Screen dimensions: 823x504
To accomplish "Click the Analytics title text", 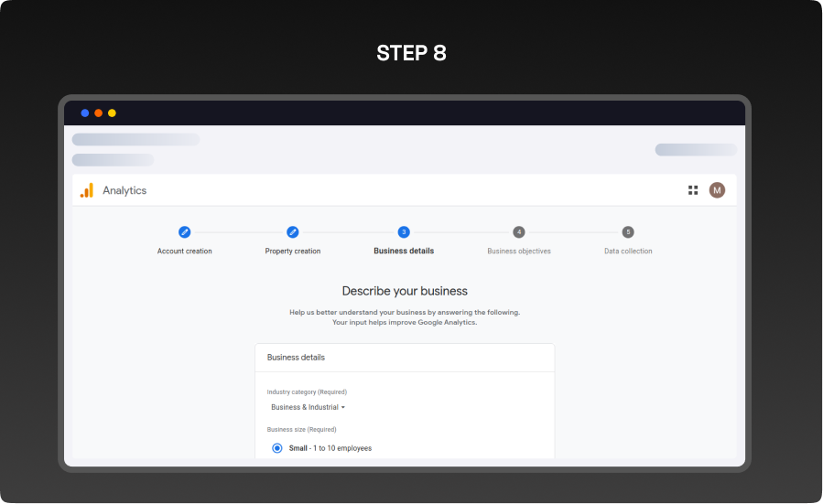I will coord(125,190).
